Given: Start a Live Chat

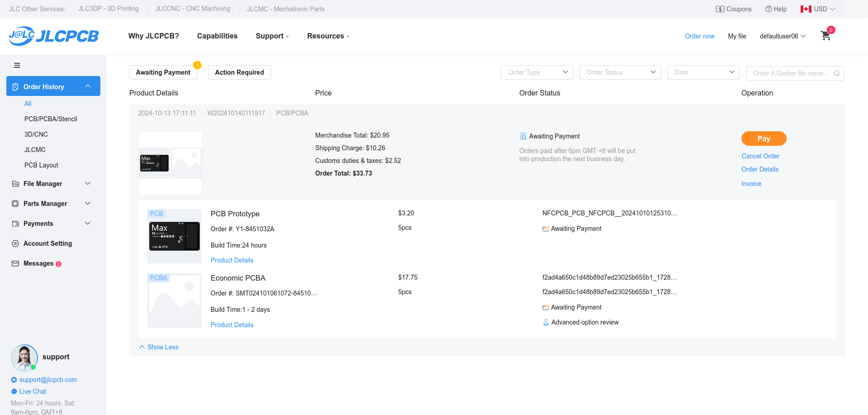Looking at the screenshot, I should (33, 391).
